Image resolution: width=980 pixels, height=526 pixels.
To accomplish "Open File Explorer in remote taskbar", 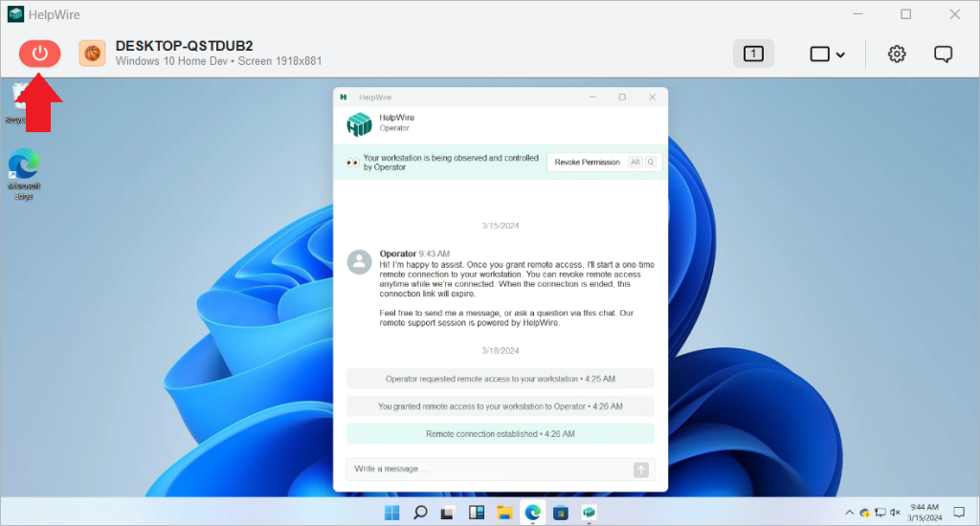I will pos(504,513).
